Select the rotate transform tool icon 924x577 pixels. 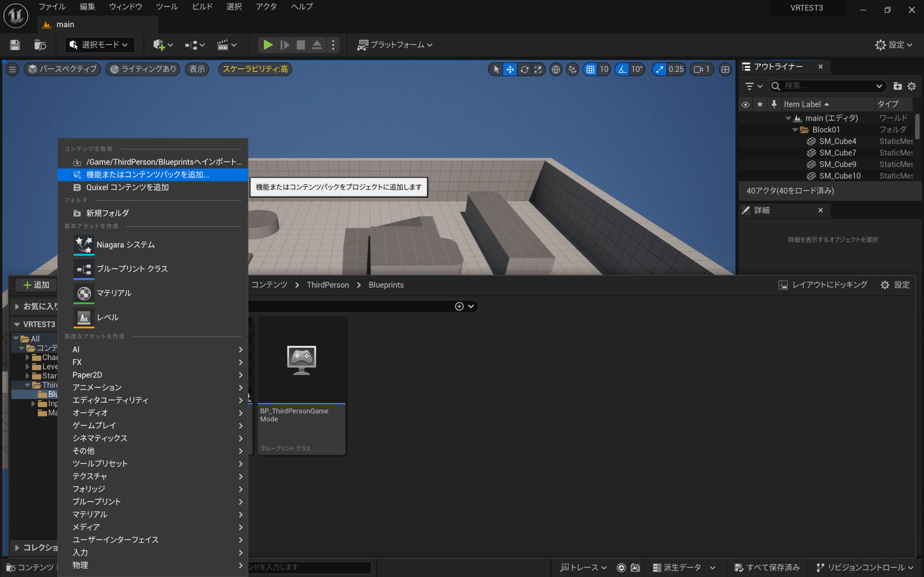coord(524,69)
